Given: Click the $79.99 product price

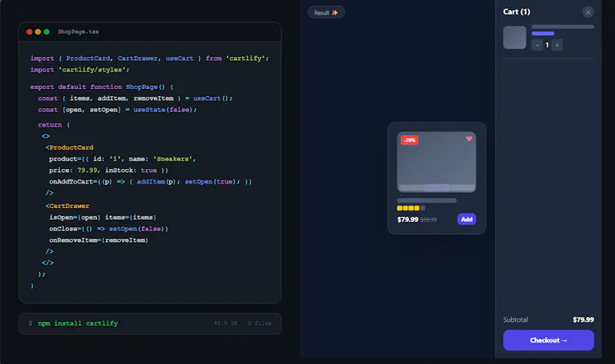Looking at the screenshot, I should pyautogui.click(x=407, y=220).
